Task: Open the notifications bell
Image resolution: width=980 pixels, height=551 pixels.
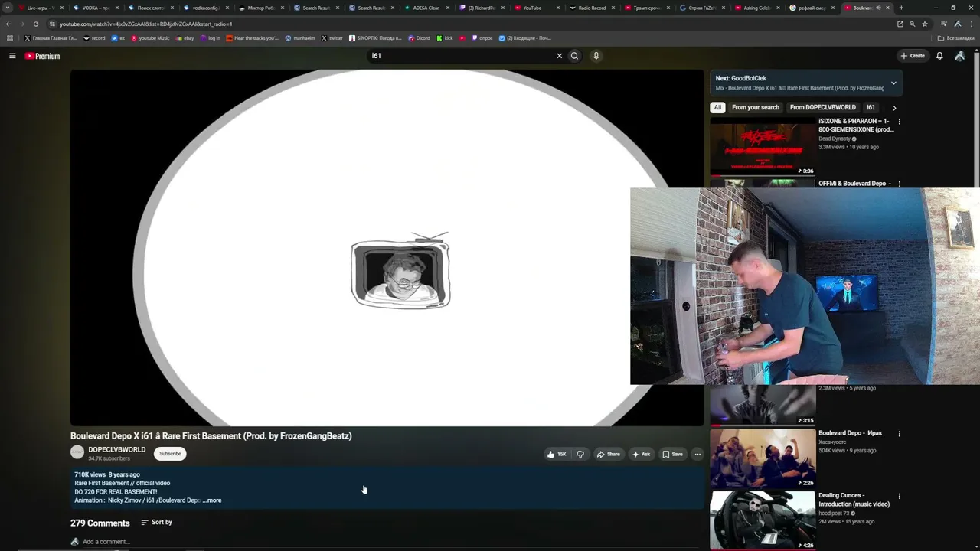Action: (x=939, y=56)
